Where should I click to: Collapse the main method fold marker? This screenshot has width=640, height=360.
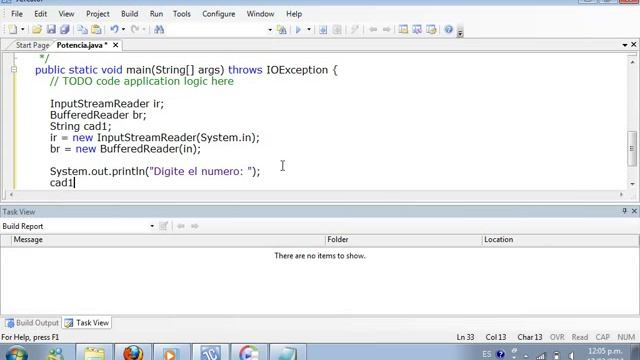tap(13, 70)
